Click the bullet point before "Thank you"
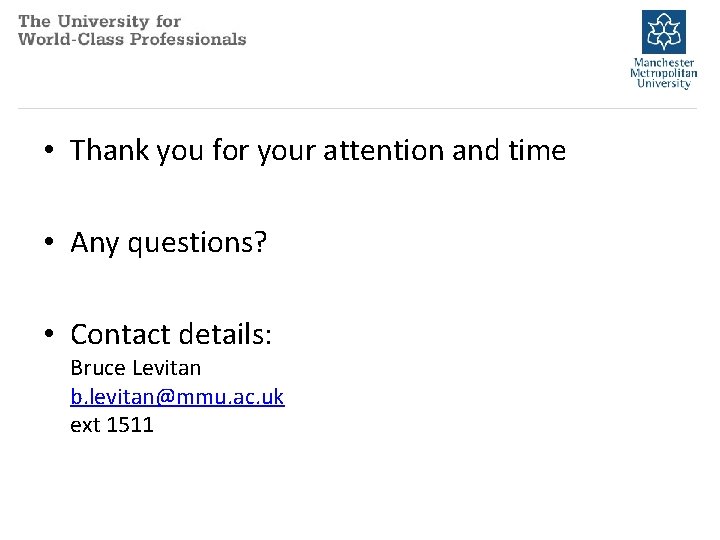720x540 pixels. point(48,151)
